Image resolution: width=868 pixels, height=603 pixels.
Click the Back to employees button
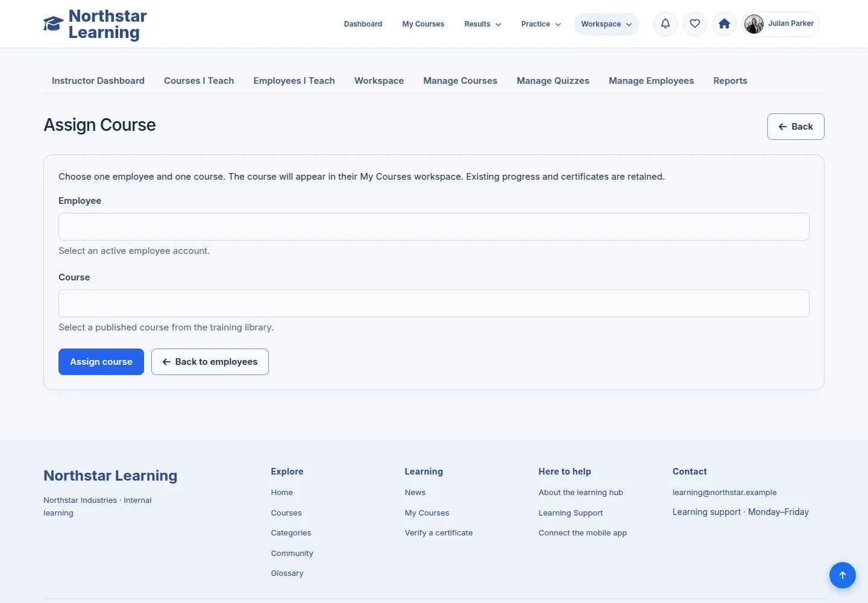[210, 362]
